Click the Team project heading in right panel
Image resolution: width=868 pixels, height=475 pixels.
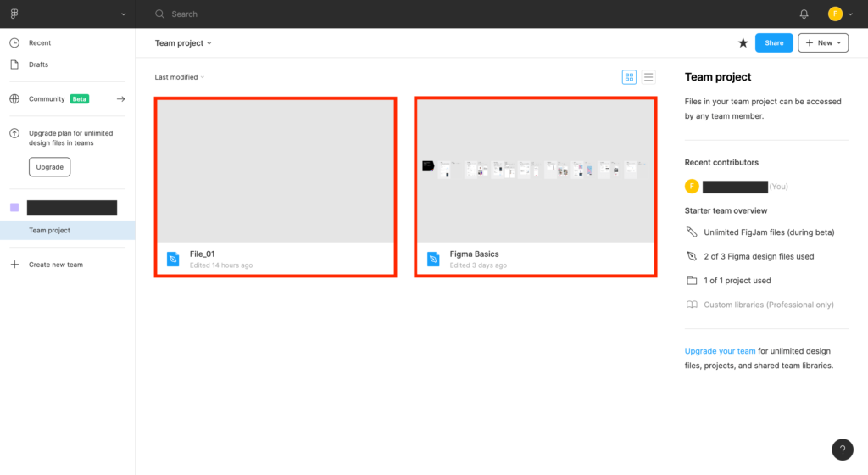(717, 77)
